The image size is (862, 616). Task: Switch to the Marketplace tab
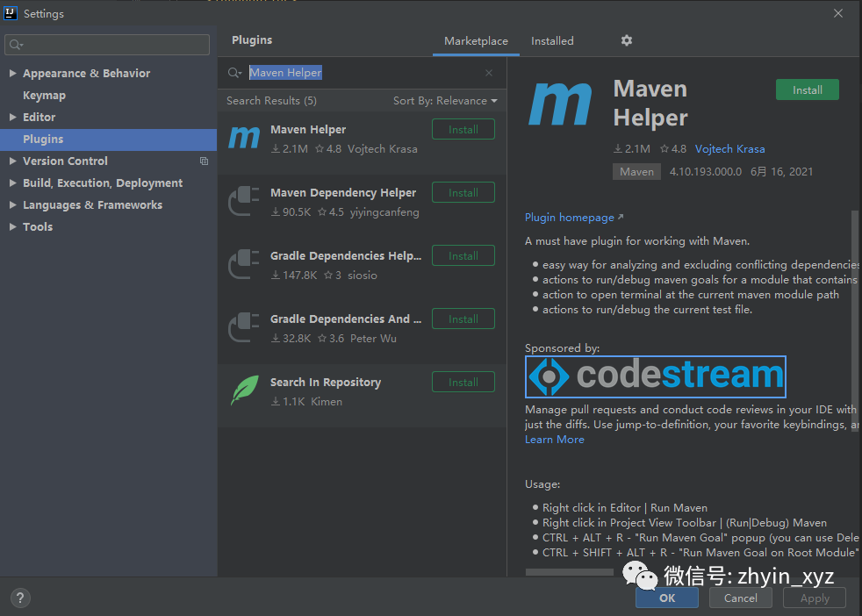click(476, 40)
